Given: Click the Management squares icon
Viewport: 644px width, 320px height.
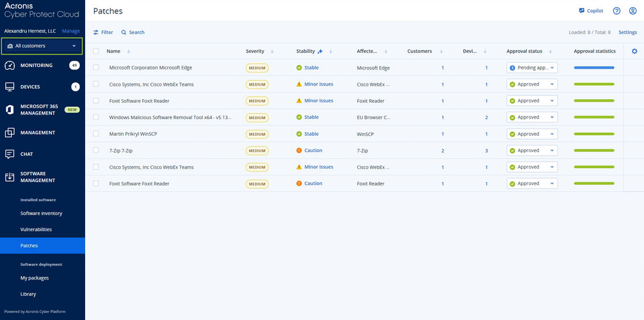Looking at the screenshot, I should tap(10, 133).
